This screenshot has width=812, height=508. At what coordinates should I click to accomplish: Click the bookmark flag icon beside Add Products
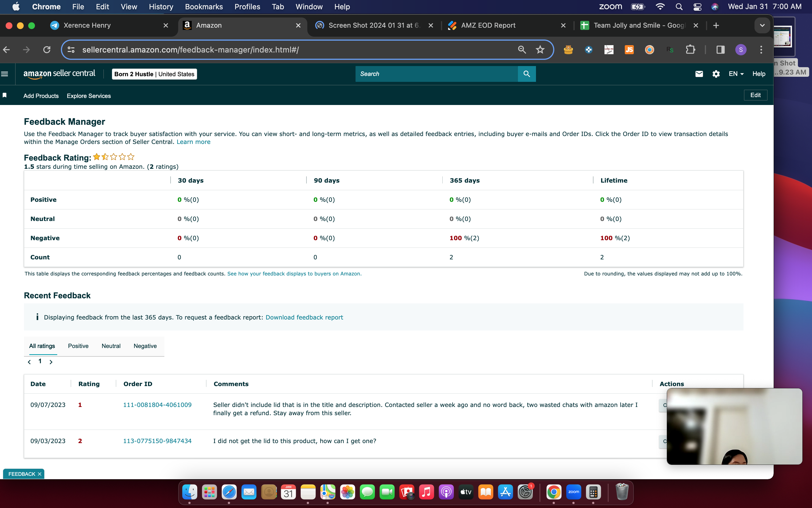point(5,95)
